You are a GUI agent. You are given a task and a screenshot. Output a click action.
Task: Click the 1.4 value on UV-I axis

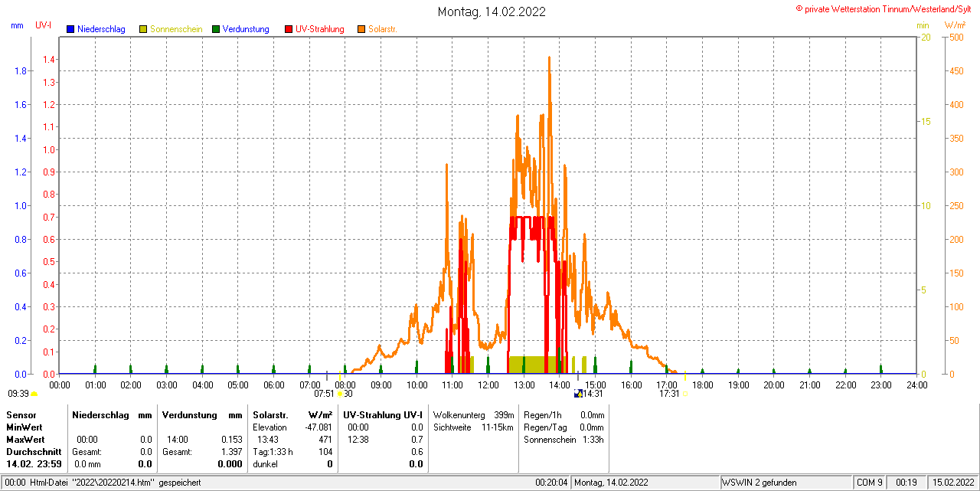pos(49,59)
